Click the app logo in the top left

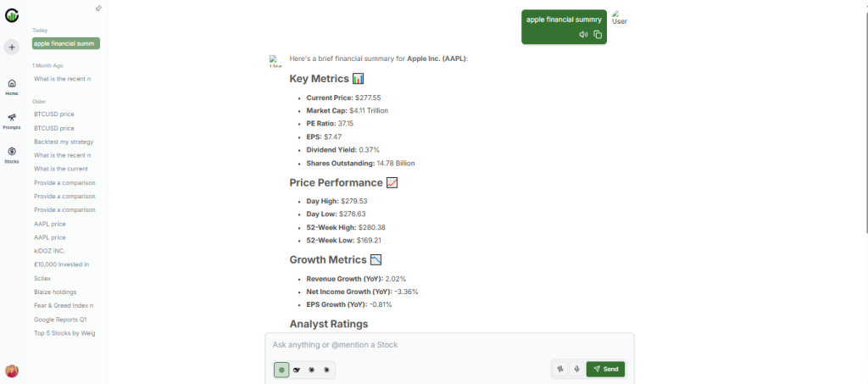click(x=12, y=15)
